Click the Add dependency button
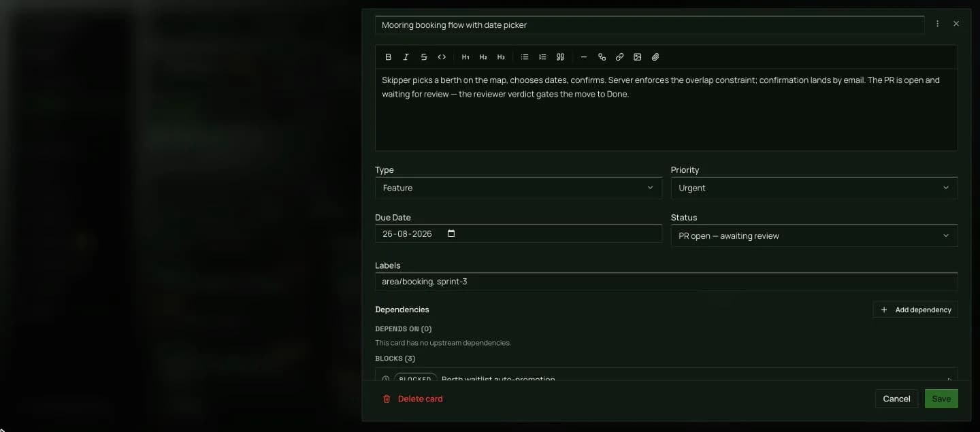Viewport: 980px width, 432px height. click(x=915, y=310)
